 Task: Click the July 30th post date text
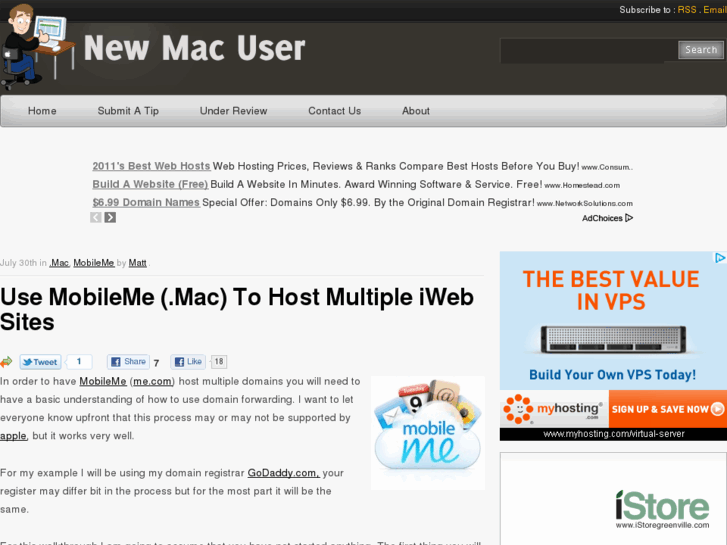19,263
